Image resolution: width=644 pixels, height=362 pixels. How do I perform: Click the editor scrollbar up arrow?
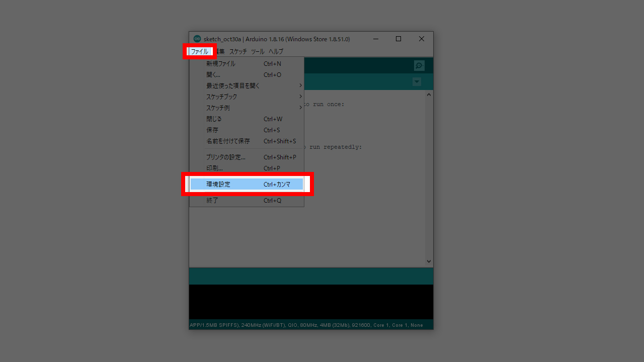click(429, 95)
